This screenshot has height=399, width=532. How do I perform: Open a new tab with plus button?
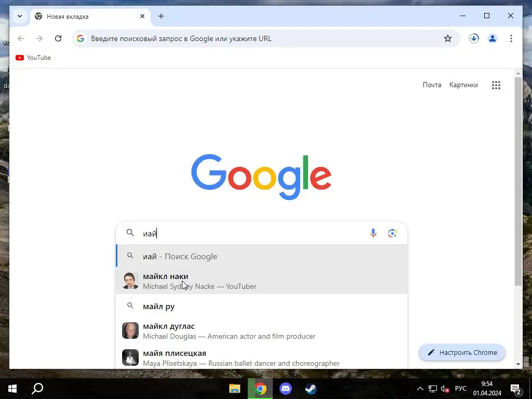tap(161, 16)
